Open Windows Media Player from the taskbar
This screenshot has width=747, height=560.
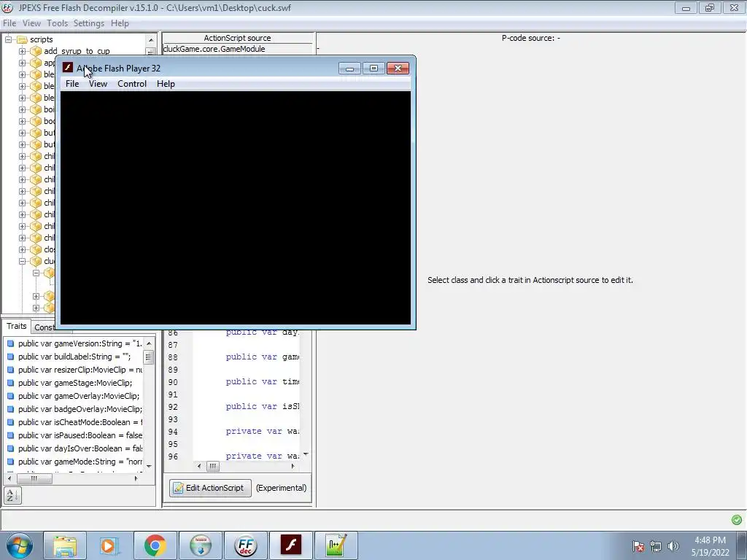coord(108,545)
